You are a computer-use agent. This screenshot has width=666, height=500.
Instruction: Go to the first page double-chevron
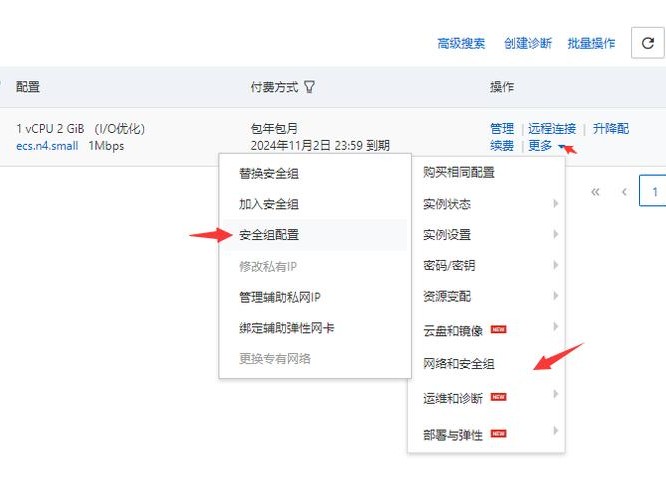tap(595, 192)
